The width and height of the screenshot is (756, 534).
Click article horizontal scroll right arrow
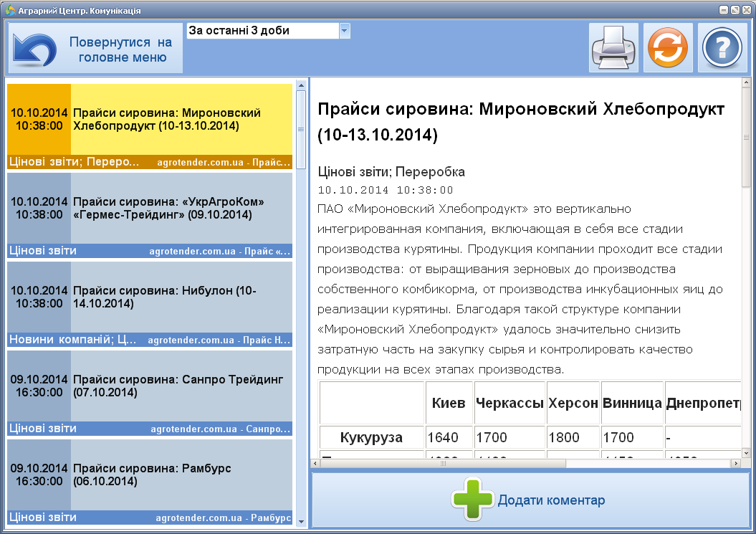[x=736, y=463]
